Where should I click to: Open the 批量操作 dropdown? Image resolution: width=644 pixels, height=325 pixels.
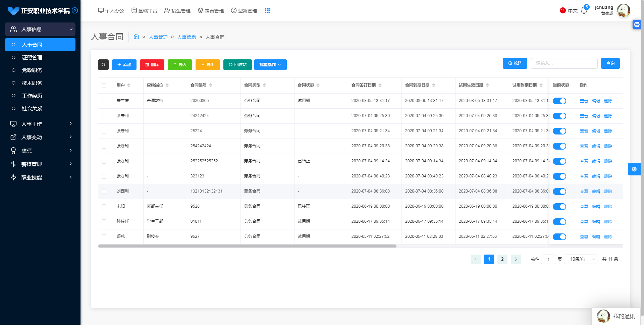point(270,65)
